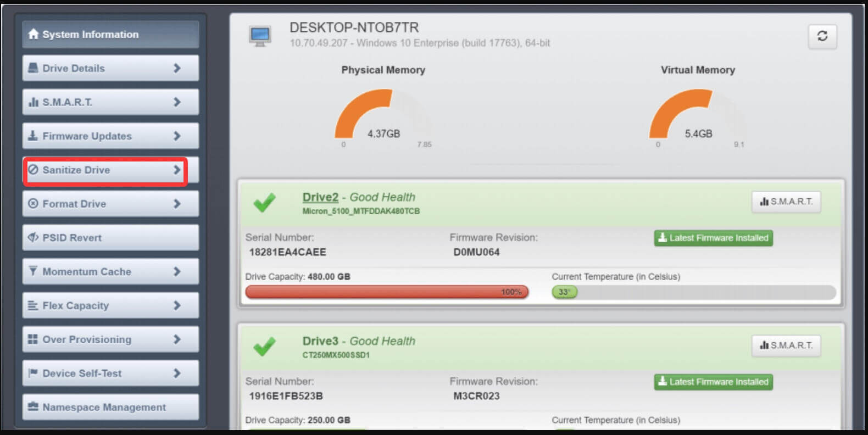Click the PSID Revert arrow icon
The image size is (868, 435).
[x=33, y=237]
